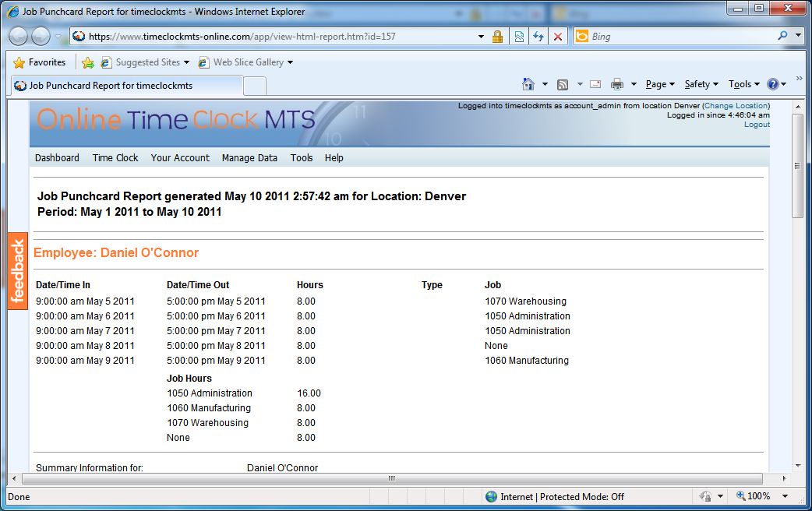Open the recent pages dropdown beside Forward

point(58,37)
